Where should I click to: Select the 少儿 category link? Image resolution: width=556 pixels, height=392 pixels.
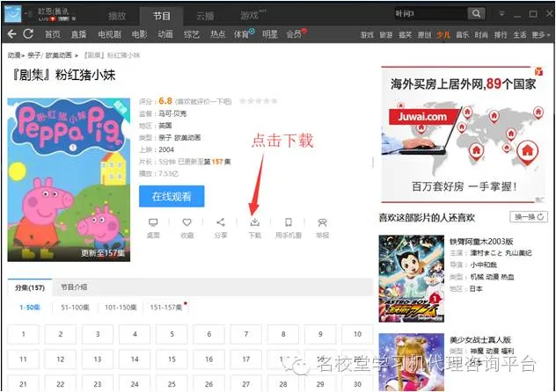tap(443, 34)
